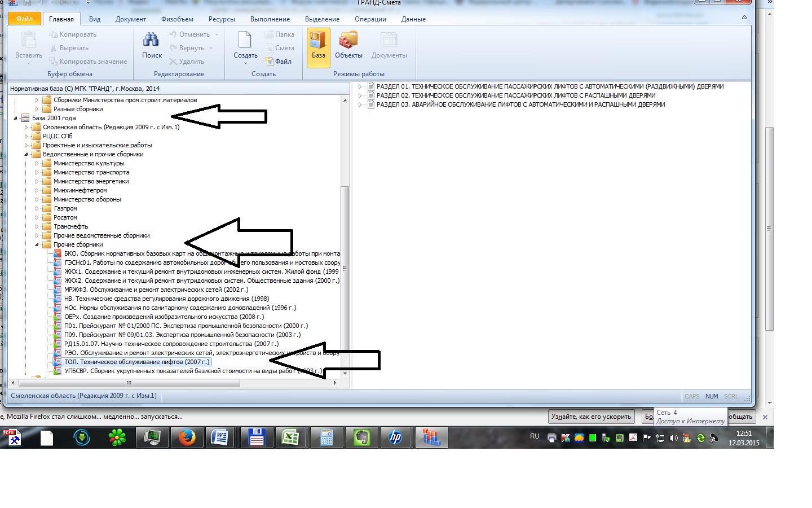Click the volume speaker tray icon
The height and width of the screenshot is (508, 812).
673,438
